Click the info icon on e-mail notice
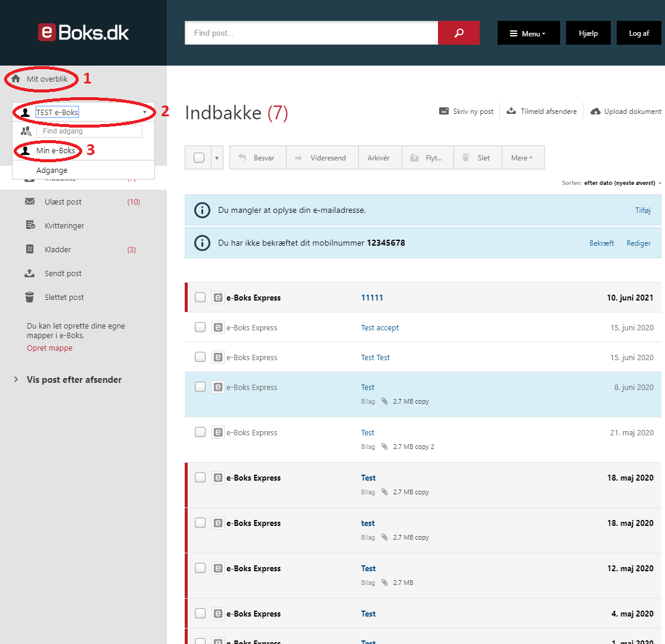This screenshot has width=665, height=644. tap(202, 210)
